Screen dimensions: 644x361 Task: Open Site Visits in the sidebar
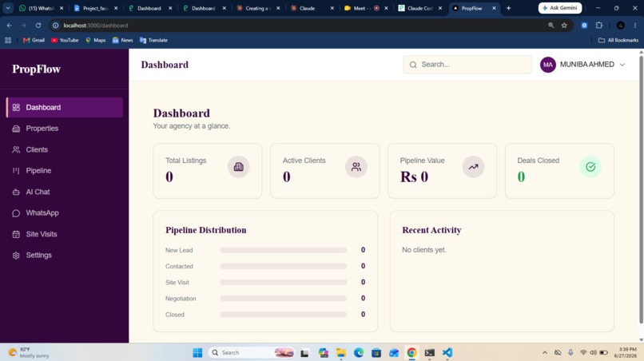coord(65,234)
